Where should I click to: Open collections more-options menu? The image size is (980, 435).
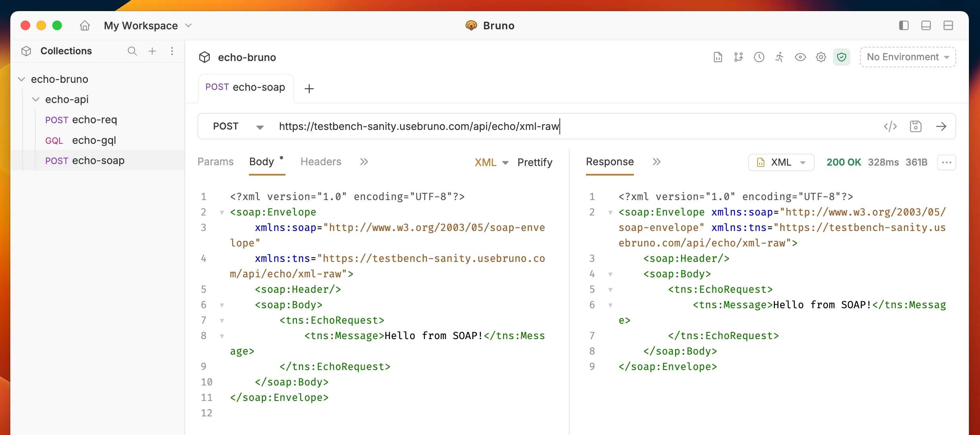172,51
